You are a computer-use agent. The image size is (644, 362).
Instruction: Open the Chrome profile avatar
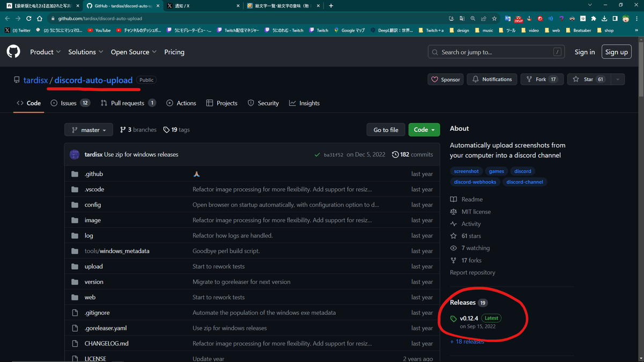pyautogui.click(x=625, y=18)
